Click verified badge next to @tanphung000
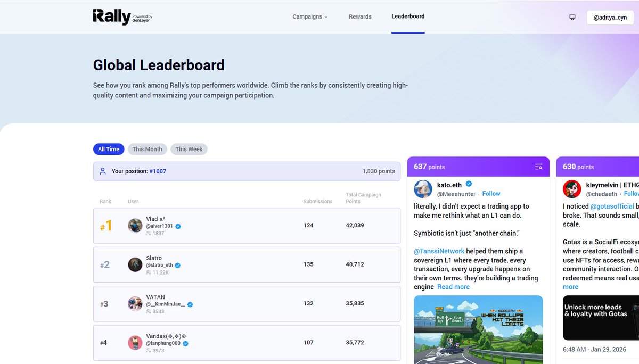639x364 pixels. 186,344
